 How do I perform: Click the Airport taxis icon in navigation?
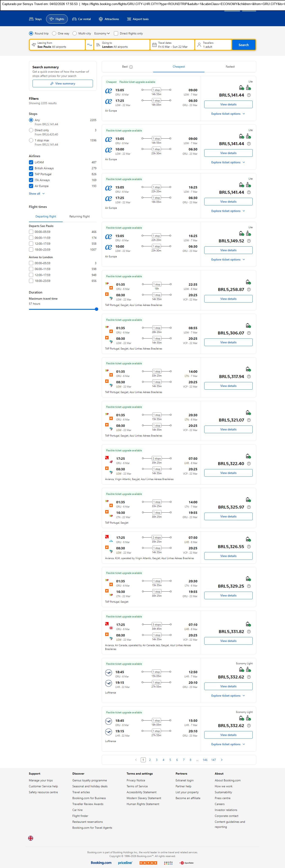pos(129,19)
